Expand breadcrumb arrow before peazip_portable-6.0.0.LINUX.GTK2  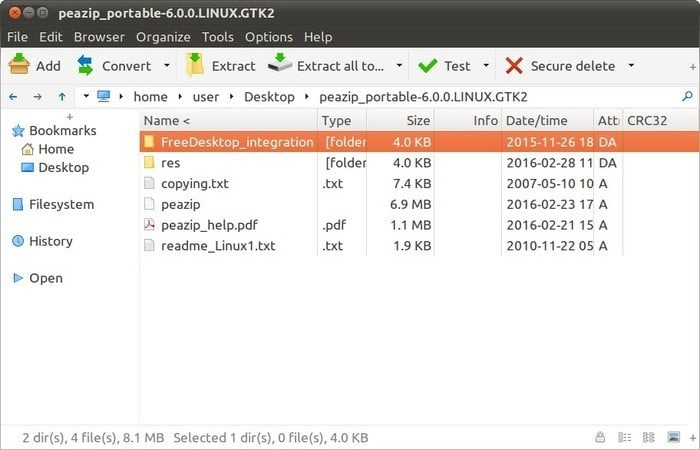click(307, 96)
